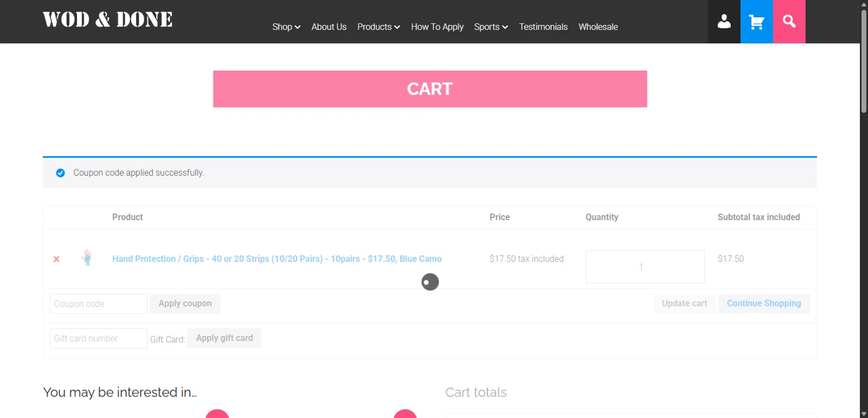Click the "Coupon code applied successfully." message
Screen dimensions: 868x418
(139, 173)
